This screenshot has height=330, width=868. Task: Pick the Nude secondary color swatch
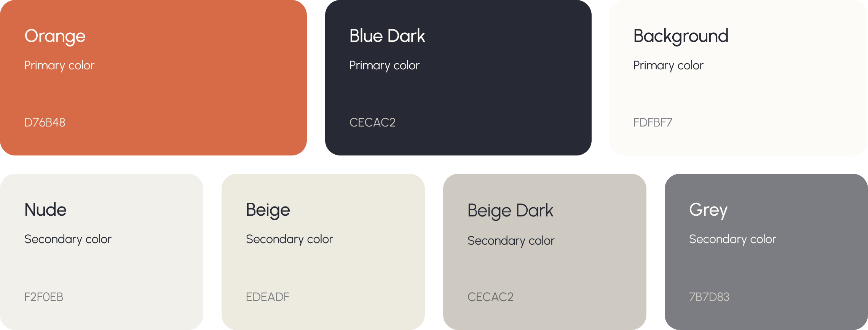point(102,252)
